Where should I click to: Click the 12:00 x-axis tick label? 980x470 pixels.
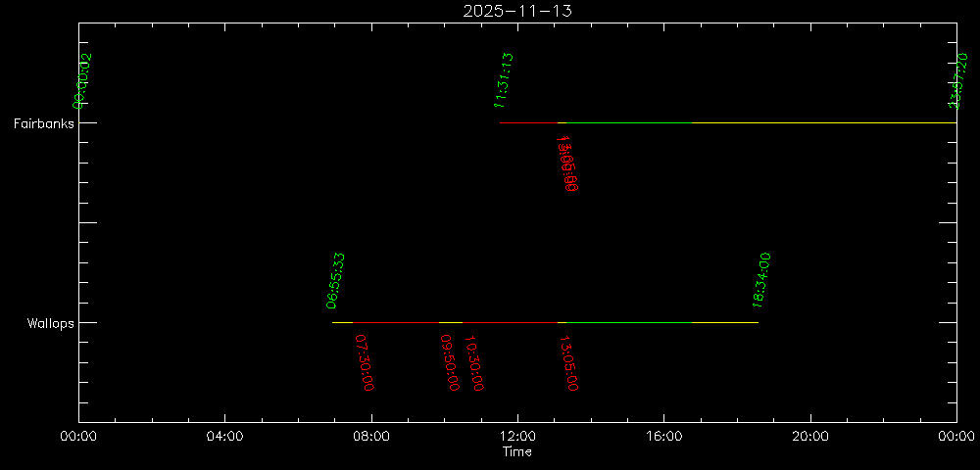click(517, 436)
